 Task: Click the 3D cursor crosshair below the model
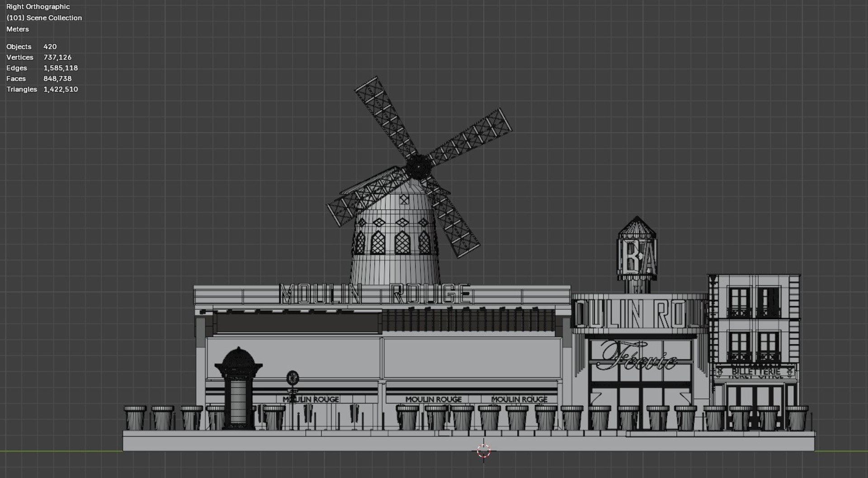click(484, 450)
